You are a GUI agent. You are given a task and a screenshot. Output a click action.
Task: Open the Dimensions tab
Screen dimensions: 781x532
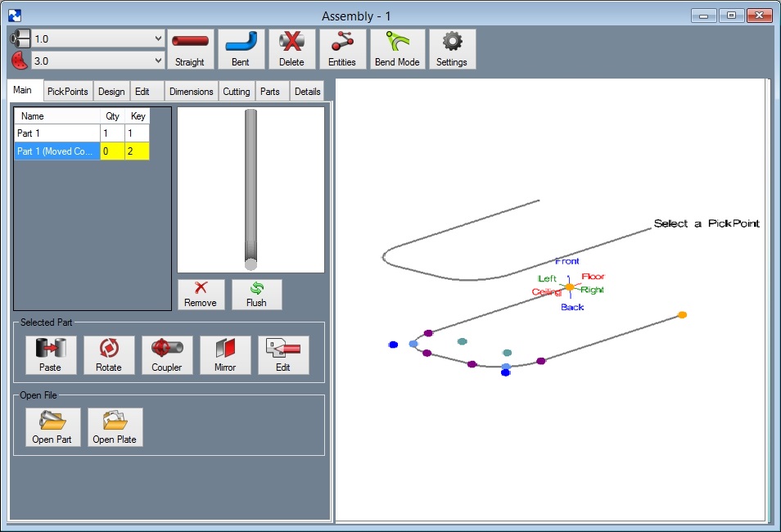[192, 92]
